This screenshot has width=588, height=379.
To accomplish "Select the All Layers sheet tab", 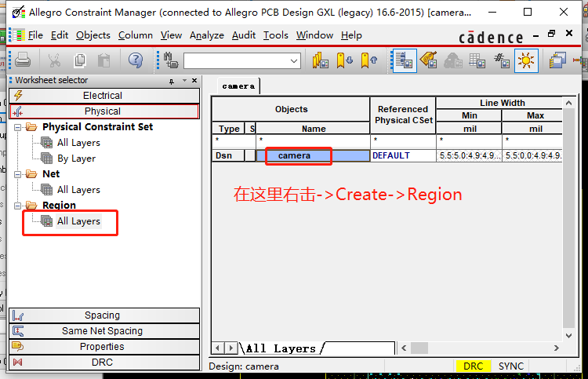I will [x=281, y=348].
